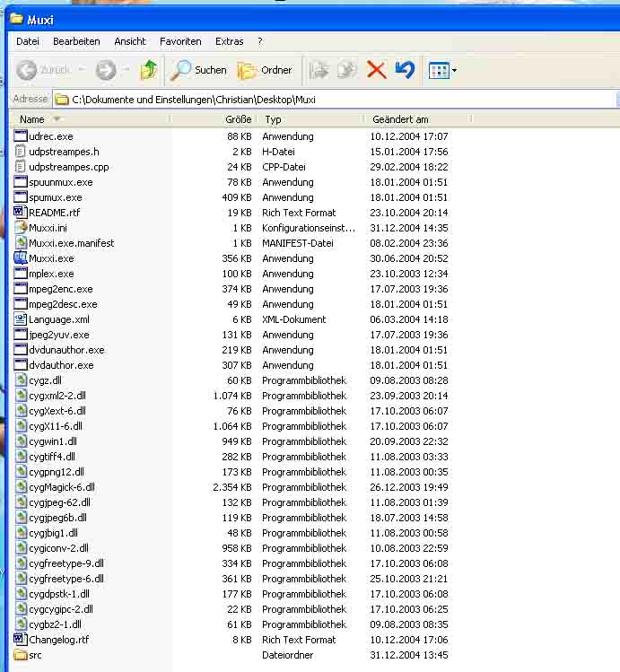Select file name cygiconv-2.dll
The image size is (620, 672).
[59, 548]
